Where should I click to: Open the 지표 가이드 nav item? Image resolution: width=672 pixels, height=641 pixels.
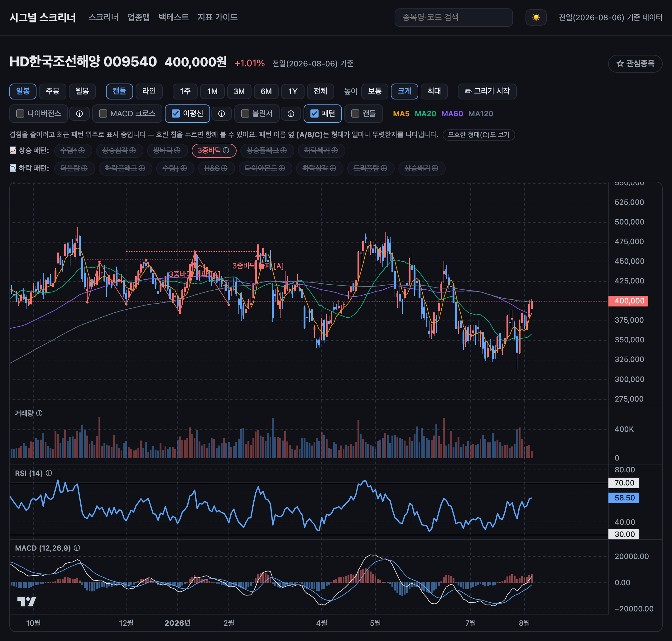217,17
